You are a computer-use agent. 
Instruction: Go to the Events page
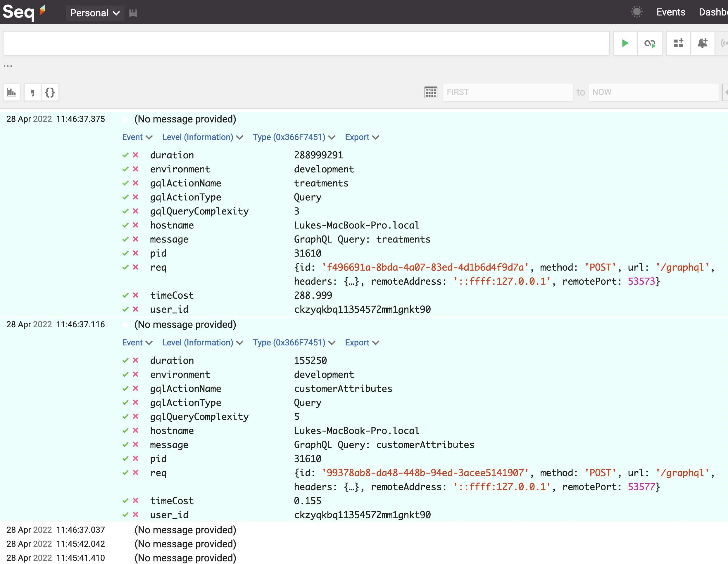[671, 12]
